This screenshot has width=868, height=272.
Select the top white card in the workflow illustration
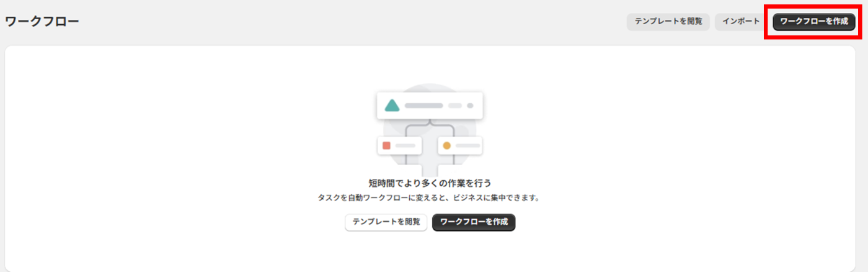[x=430, y=106]
